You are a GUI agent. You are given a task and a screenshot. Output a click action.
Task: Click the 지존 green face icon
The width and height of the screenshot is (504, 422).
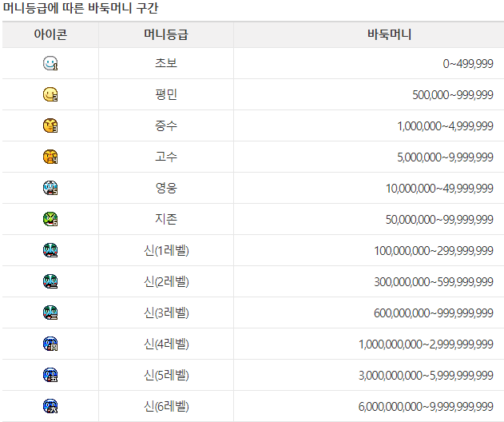coord(50,219)
